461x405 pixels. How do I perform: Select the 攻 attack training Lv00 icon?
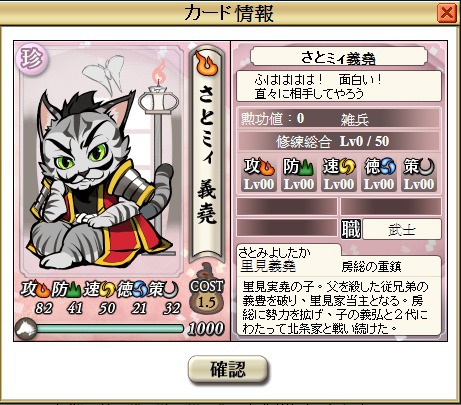click(x=259, y=175)
